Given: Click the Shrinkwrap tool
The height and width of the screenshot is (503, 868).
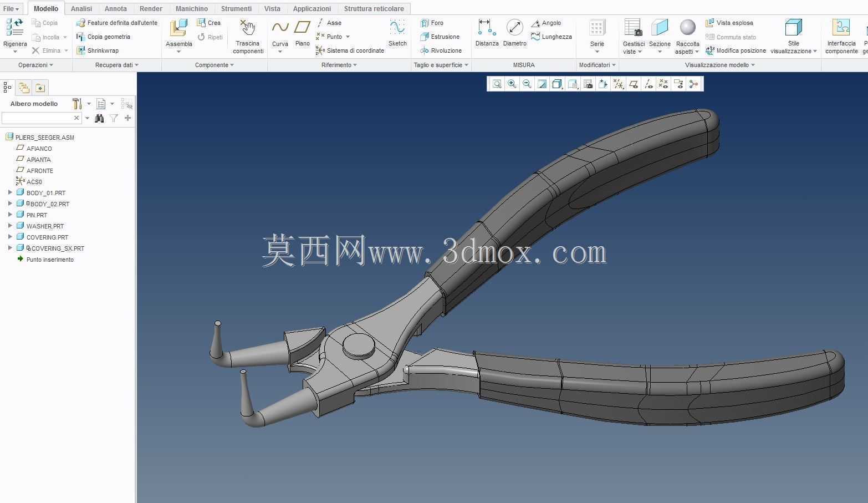Looking at the screenshot, I should (x=98, y=50).
